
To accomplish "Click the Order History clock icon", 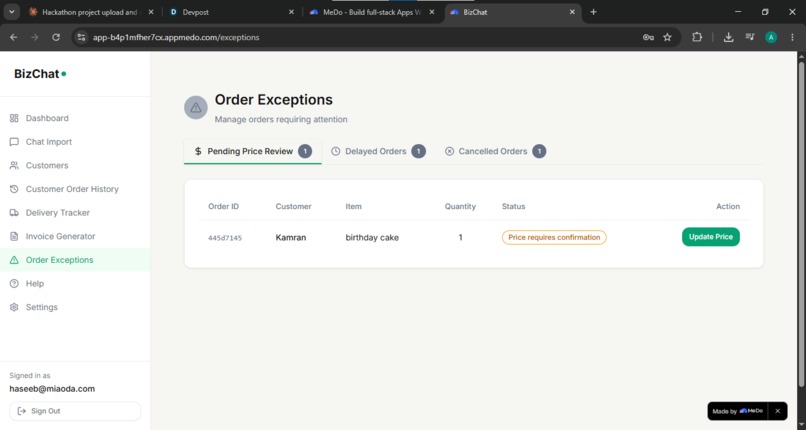I will point(14,189).
